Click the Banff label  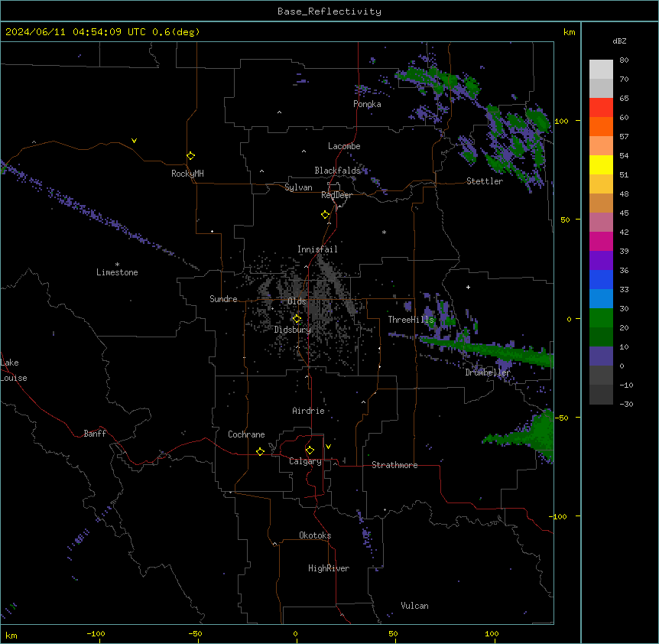click(x=95, y=434)
